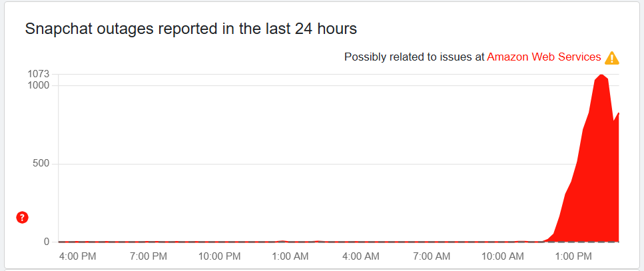Screen dimensions: 644x271
Task: Click the red question mark help icon
Action: coord(23,217)
